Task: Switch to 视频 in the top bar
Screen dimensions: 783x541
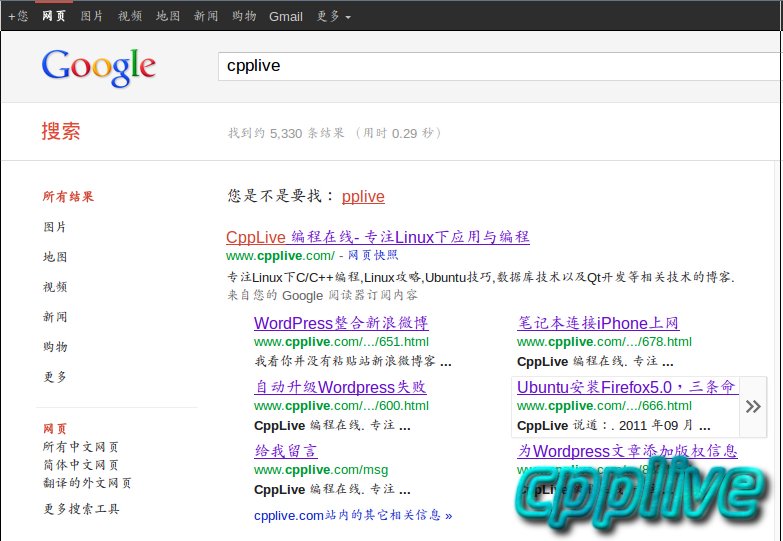Action: pyautogui.click(x=130, y=16)
